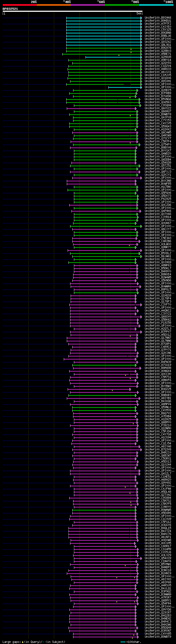
Task: Select the label UniRef100_Q93Z42
Action: (158, 42)
